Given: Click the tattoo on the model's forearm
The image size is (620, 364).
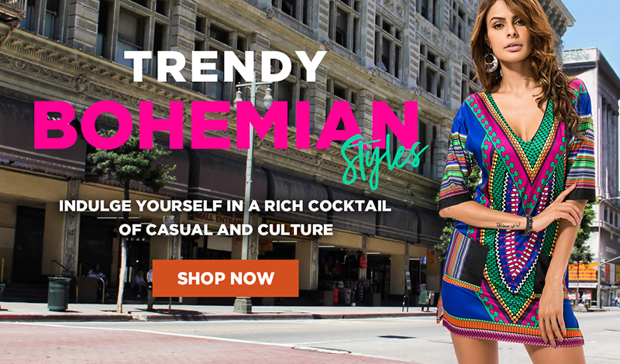Looking at the screenshot, I should pyautogui.click(x=508, y=225).
